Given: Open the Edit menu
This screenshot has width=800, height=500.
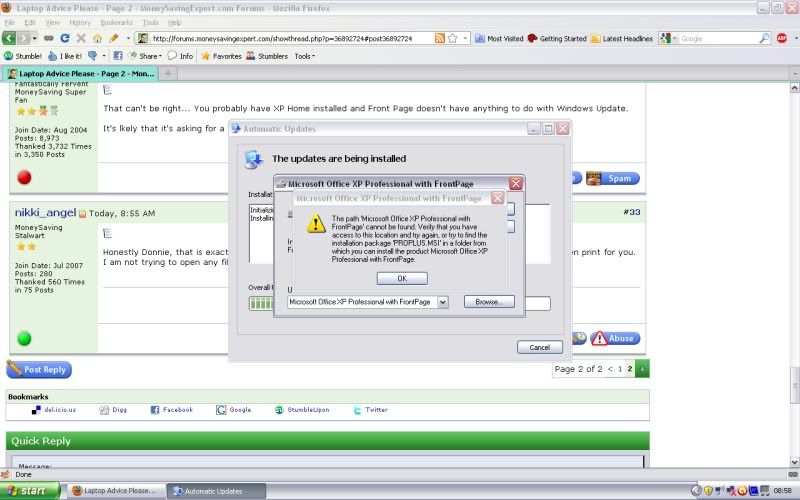Looking at the screenshot, I should pyautogui.click(x=30, y=22).
